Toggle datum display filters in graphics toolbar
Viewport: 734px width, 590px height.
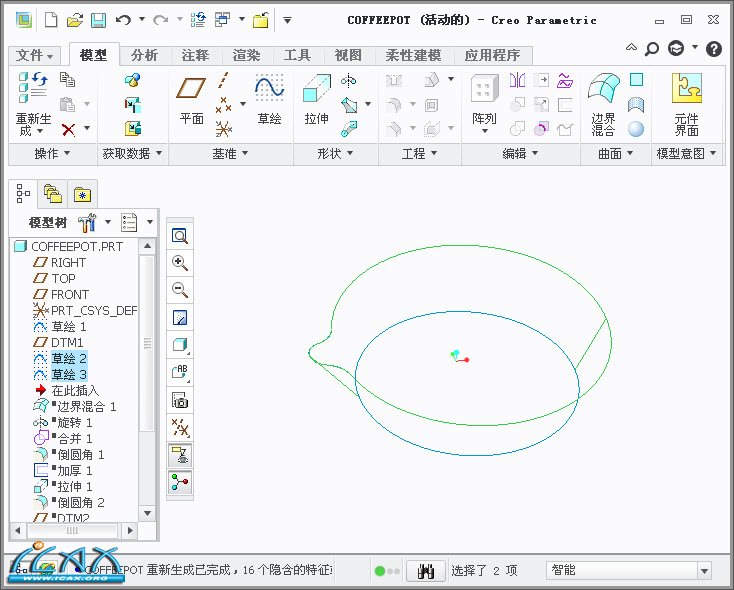tap(180, 428)
